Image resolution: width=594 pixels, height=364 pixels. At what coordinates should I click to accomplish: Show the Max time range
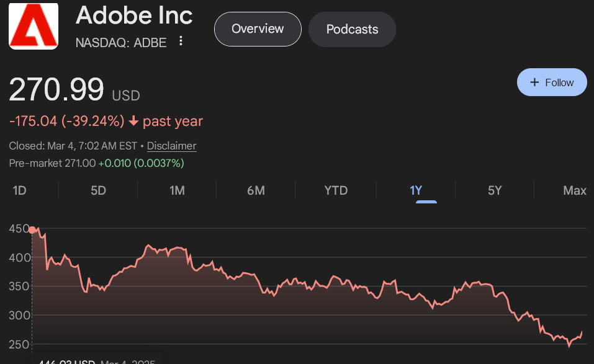point(574,190)
